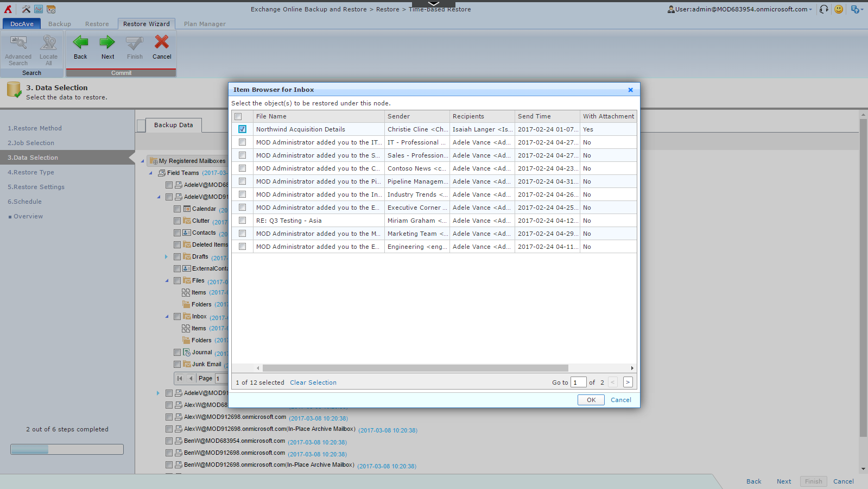Check BenW@MOD683954 mailbox checkbox

tap(169, 441)
